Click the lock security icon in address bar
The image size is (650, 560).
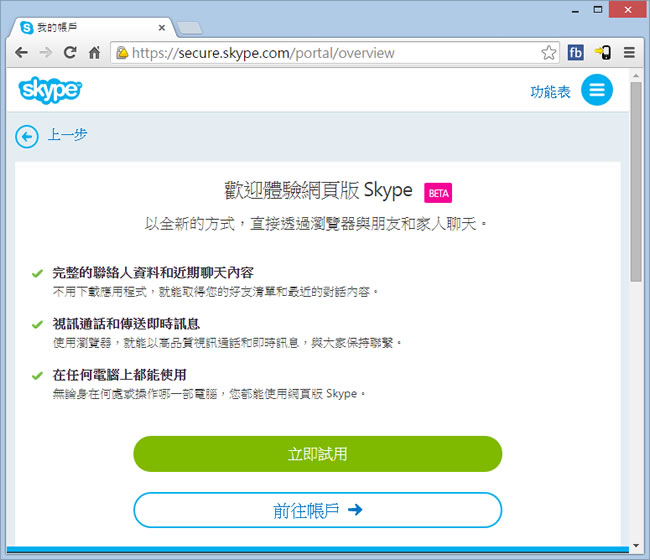pos(122,53)
